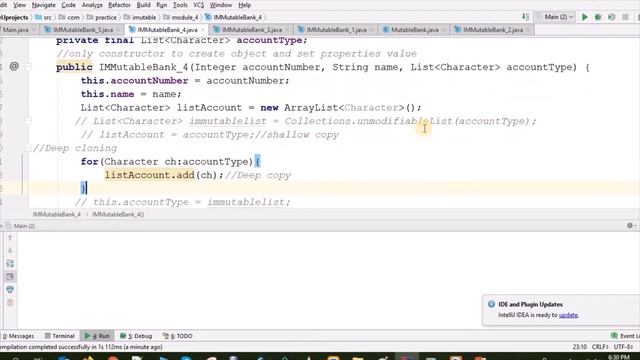Open the View menu
This screenshot has height=360, width=640.
click(19, 5)
